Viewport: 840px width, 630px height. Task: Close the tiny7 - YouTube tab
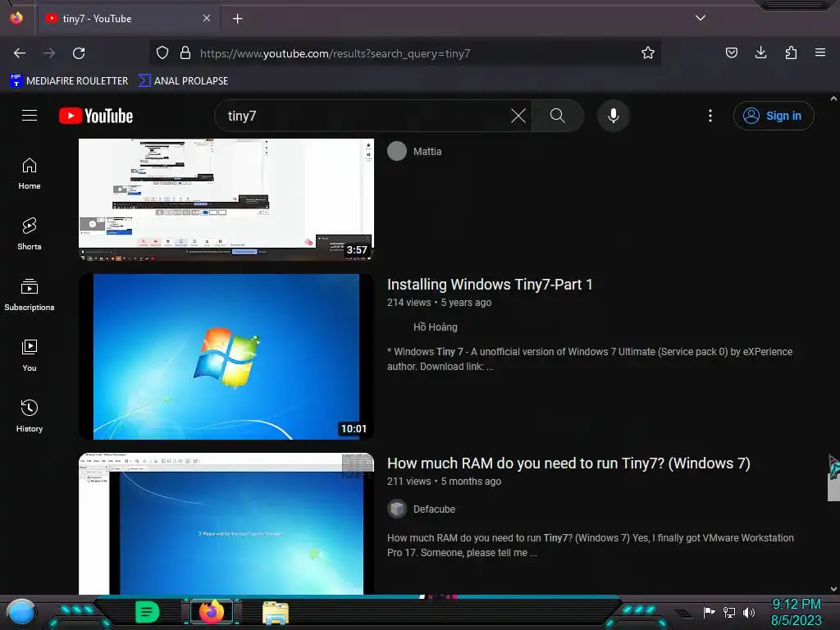(x=206, y=18)
